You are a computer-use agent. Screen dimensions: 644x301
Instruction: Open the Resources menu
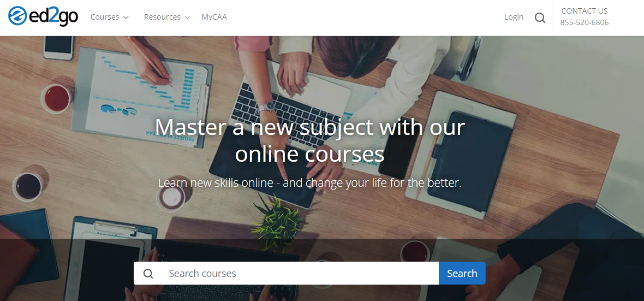(x=162, y=17)
